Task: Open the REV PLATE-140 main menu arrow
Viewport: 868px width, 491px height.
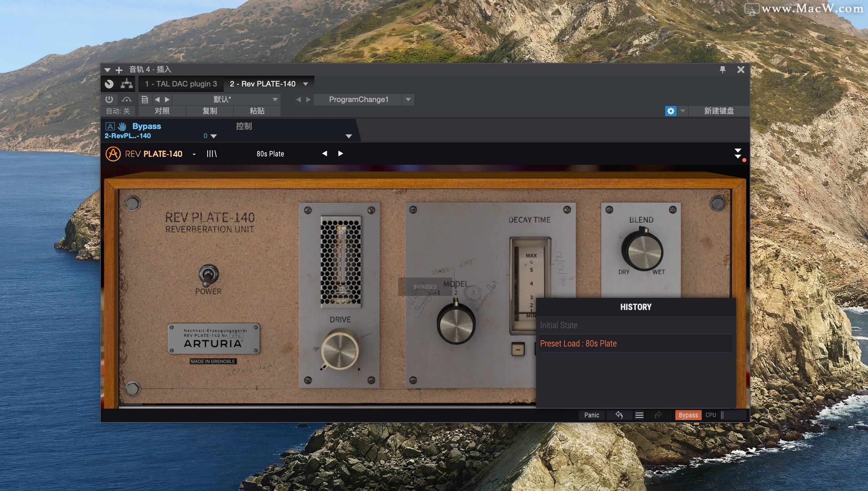Action: 194,154
